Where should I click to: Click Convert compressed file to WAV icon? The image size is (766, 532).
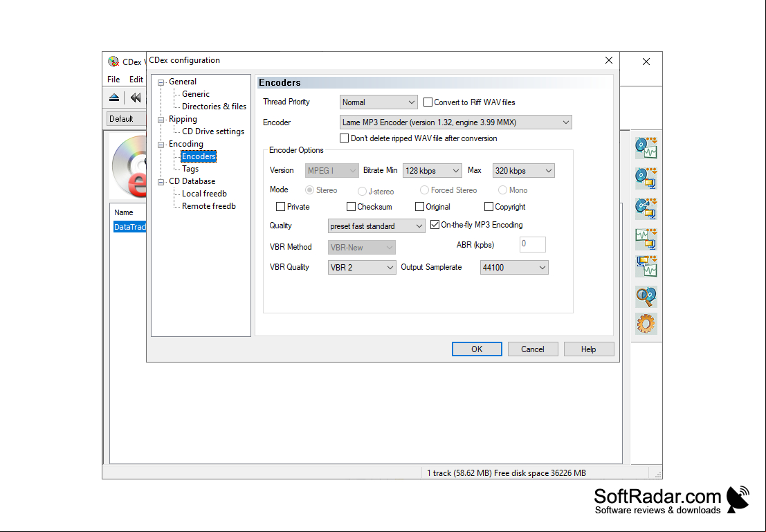(x=646, y=266)
